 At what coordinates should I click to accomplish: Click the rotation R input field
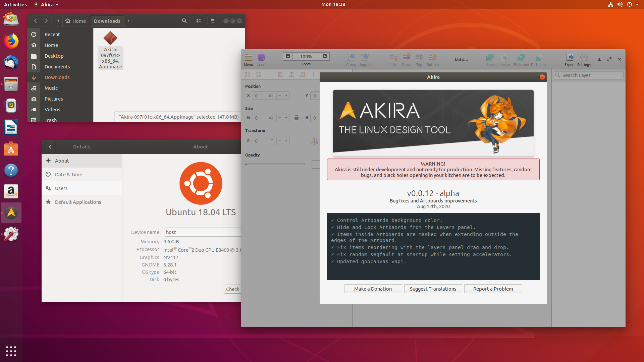[x=264, y=141]
